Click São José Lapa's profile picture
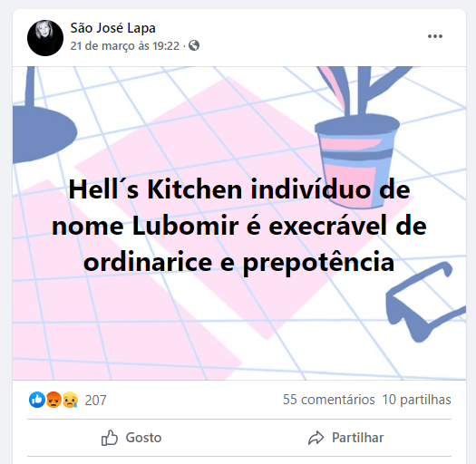 45,38
